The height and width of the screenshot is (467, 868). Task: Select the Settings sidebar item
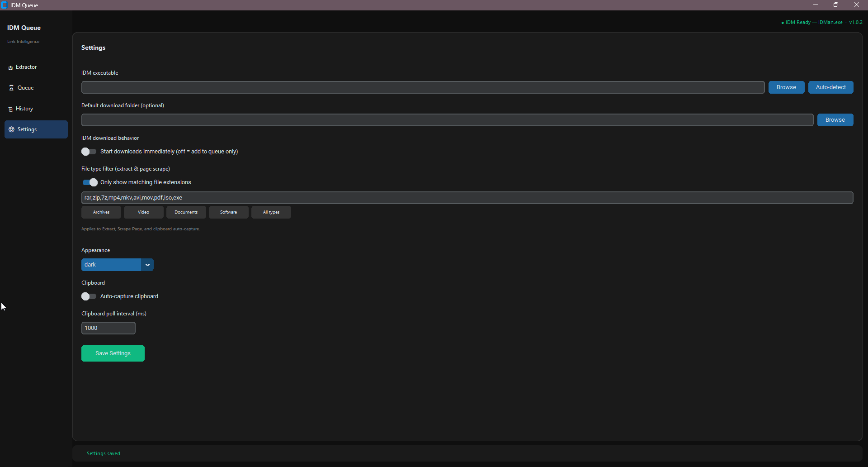click(x=36, y=129)
